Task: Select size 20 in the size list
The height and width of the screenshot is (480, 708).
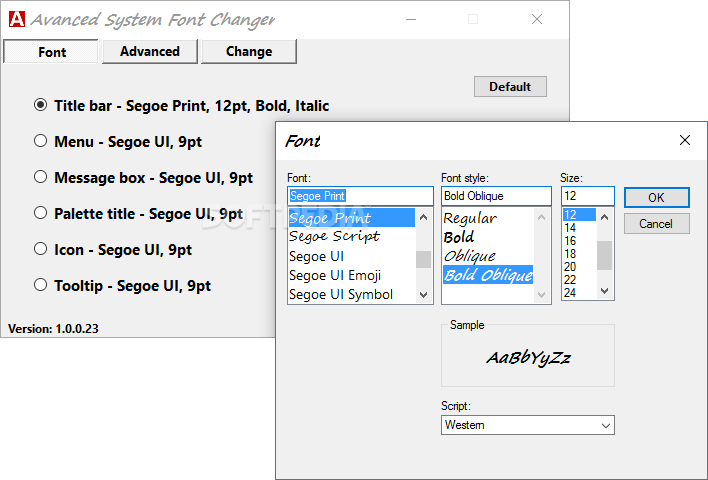Action: (x=579, y=267)
